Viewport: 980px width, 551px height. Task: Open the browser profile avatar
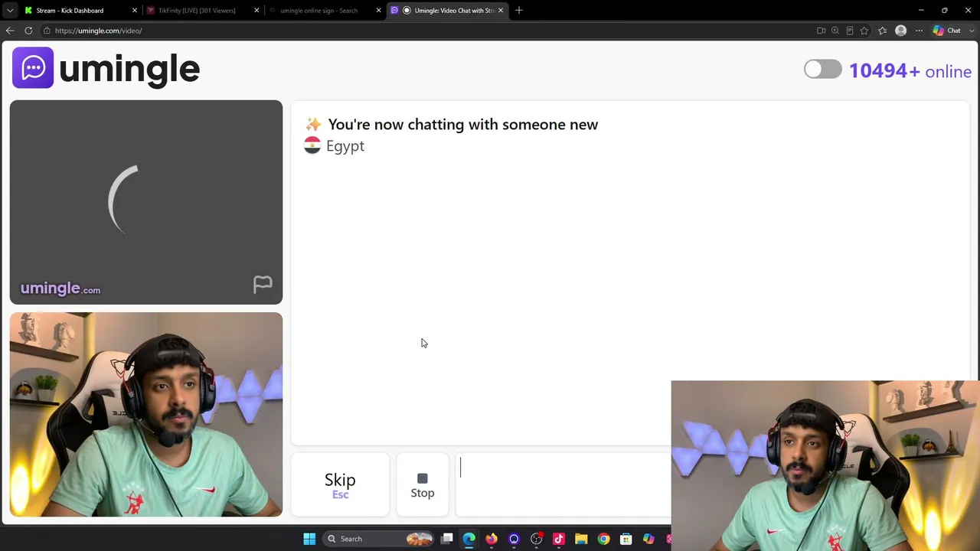pyautogui.click(x=900, y=31)
